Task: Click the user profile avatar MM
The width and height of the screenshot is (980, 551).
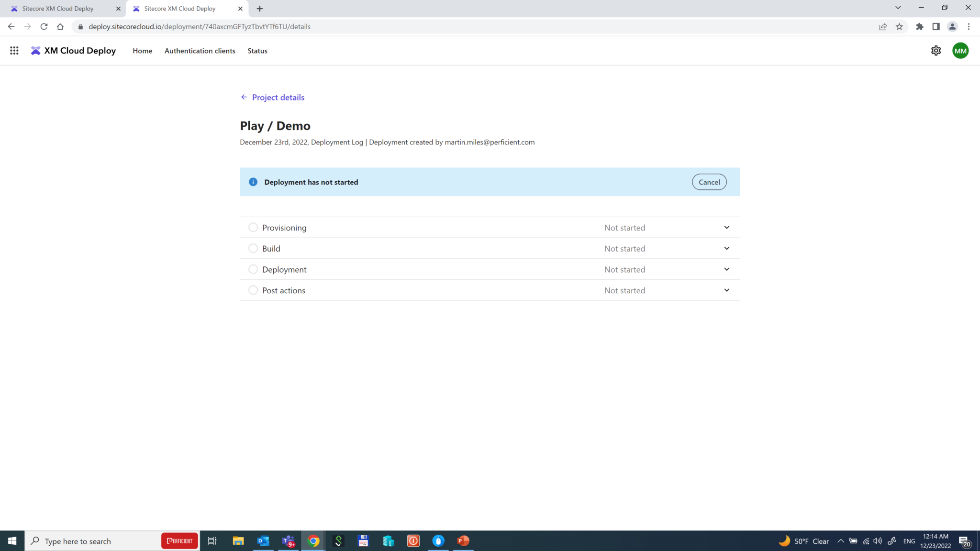Action: [960, 50]
